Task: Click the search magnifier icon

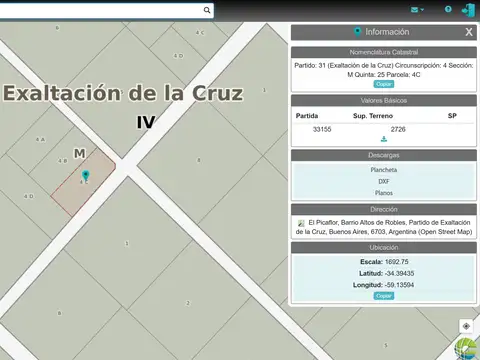Action: pos(207,10)
